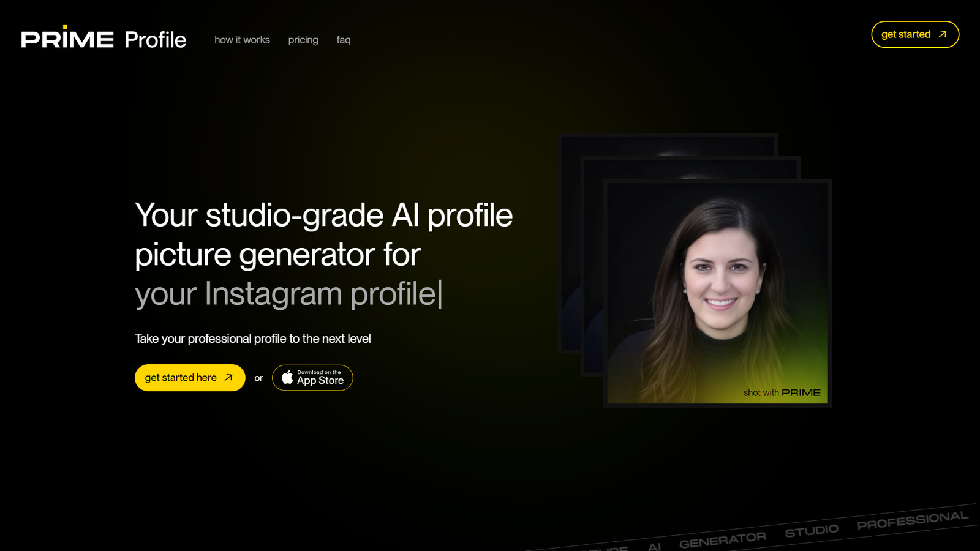Image resolution: width=980 pixels, height=551 pixels.
Task: Click the word 'or' between buttons
Action: point(258,378)
